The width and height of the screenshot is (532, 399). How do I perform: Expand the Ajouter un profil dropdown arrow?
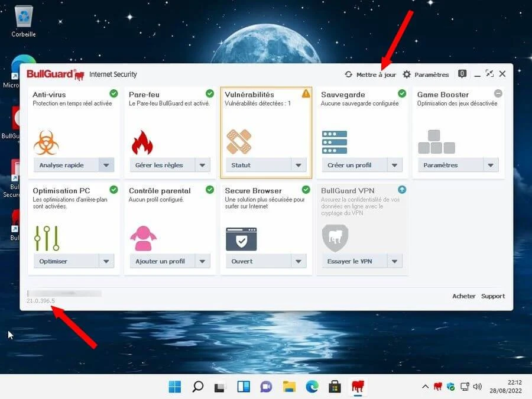tap(203, 261)
